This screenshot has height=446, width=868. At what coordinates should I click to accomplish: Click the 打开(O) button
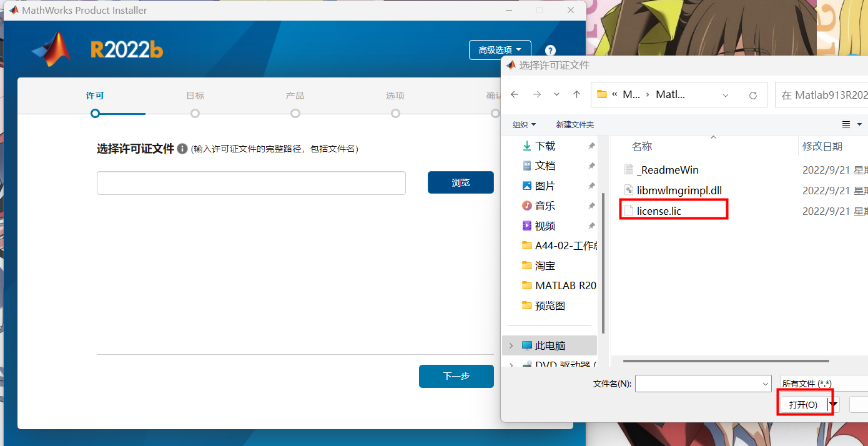803,405
